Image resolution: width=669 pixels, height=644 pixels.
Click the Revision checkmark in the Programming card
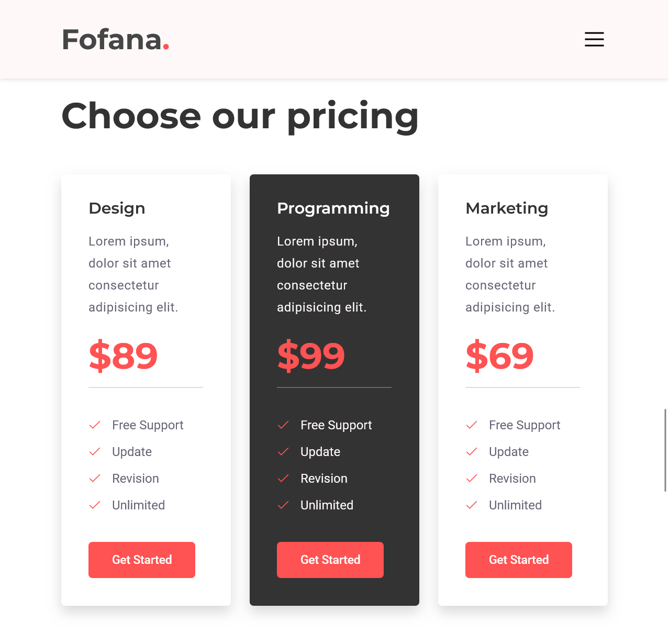click(283, 478)
